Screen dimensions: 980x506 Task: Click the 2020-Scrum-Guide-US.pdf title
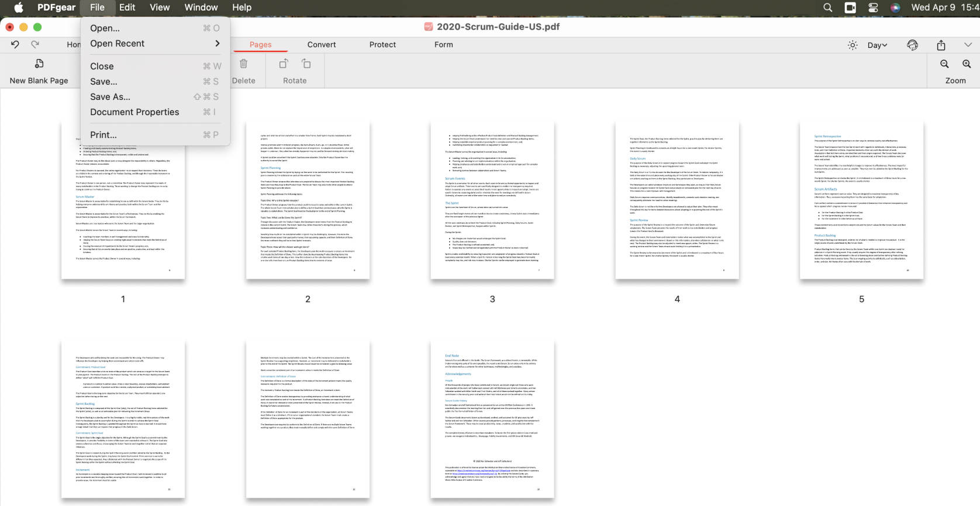tap(498, 27)
